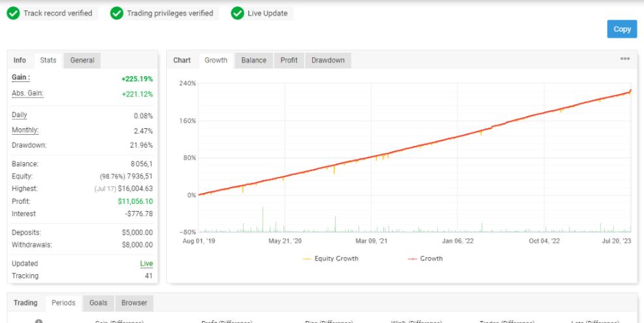Image resolution: width=644 pixels, height=323 pixels.
Task: Click the Monthly stat label
Action: pyautogui.click(x=25, y=130)
